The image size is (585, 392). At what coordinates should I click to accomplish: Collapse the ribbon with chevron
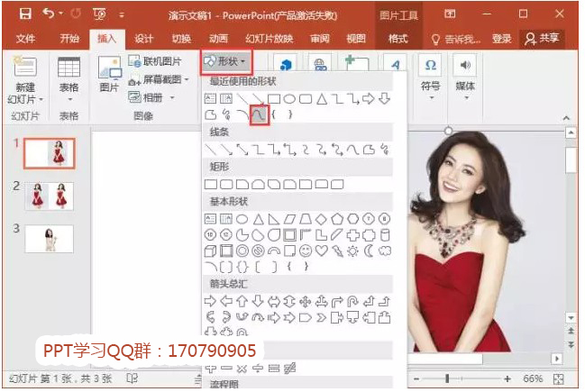566,118
